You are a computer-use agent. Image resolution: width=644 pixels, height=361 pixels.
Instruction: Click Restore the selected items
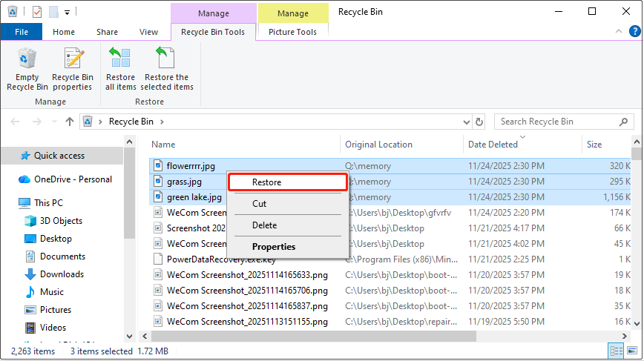click(167, 69)
